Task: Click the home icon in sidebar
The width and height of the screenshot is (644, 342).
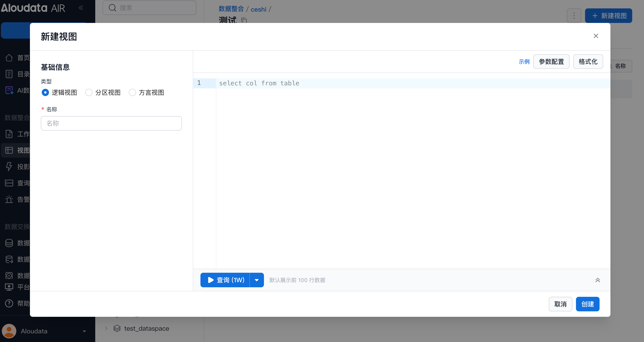Action: pos(9,58)
